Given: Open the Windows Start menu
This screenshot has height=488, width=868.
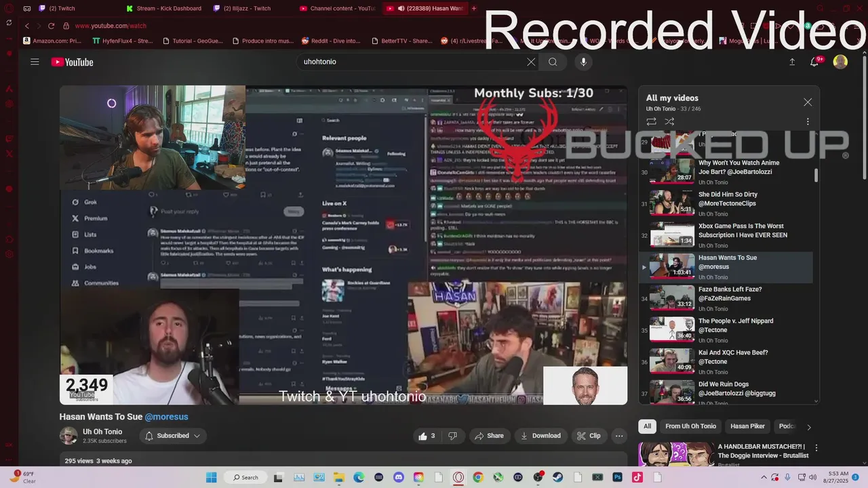Looking at the screenshot, I should (211, 477).
